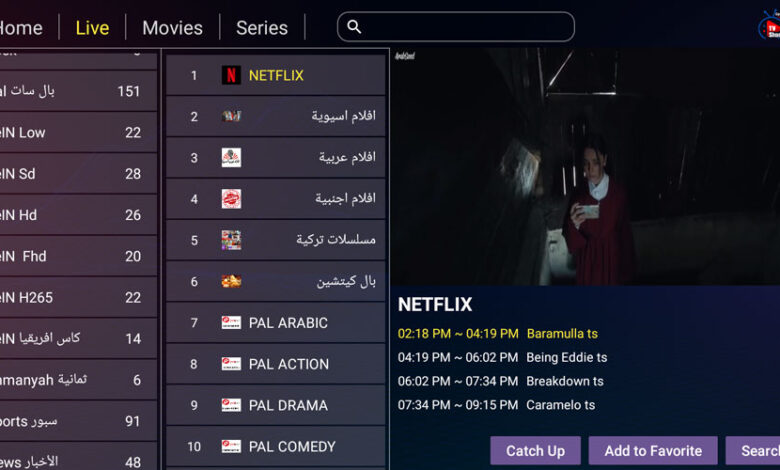Open the بال سات category with 151 channels

click(x=78, y=91)
